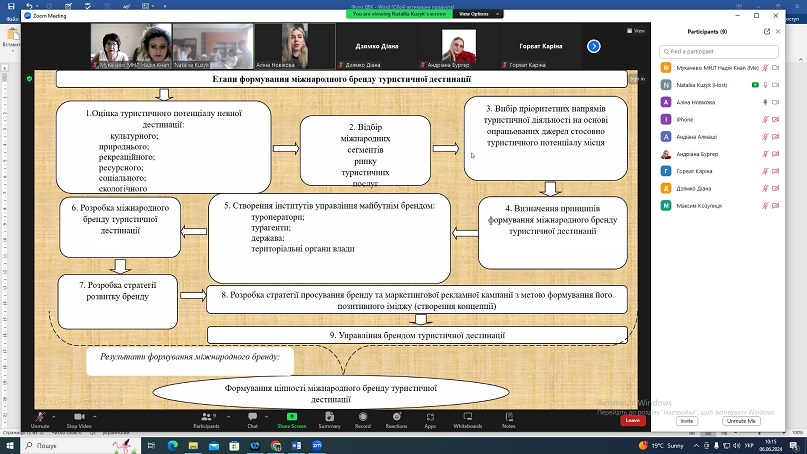The width and height of the screenshot is (807, 454).
Task: Click the Find a participant search field
Action: tap(719, 51)
